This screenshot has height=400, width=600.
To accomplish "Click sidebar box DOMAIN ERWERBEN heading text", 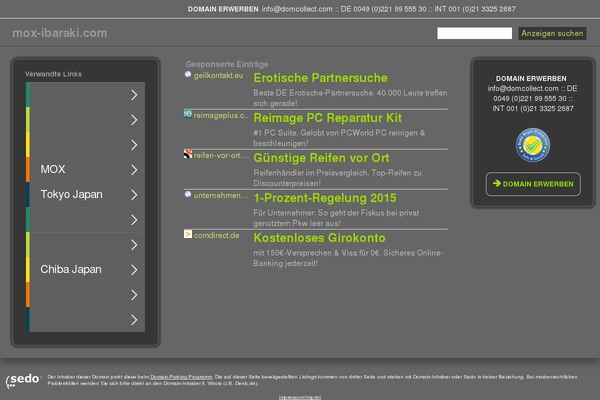I will [531, 78].
